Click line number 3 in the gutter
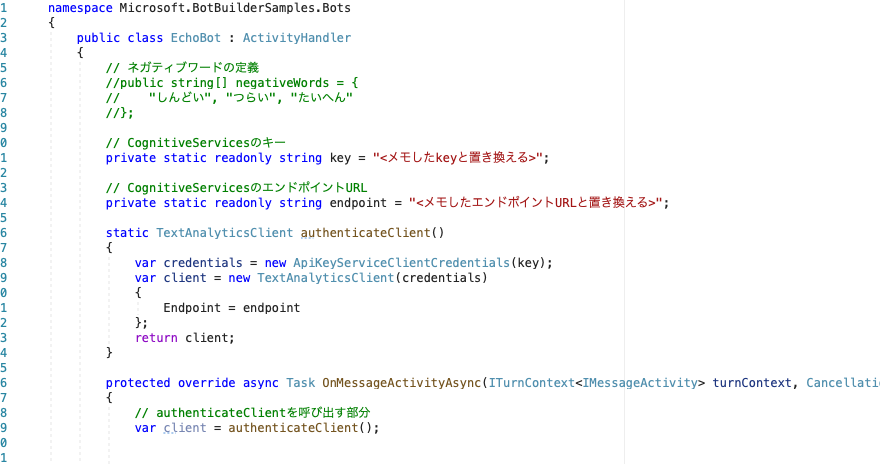This screenshot has height=464, width=880. click(x=3, y=38)
